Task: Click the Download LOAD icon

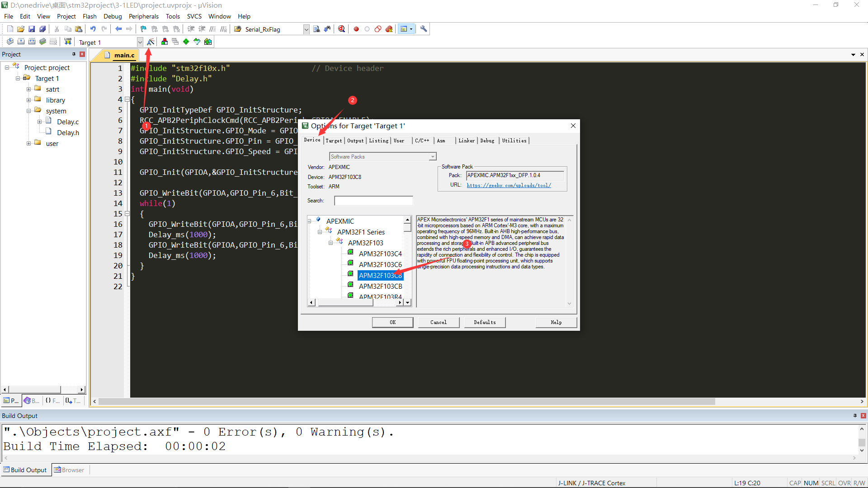Action: tap(68, 42)
